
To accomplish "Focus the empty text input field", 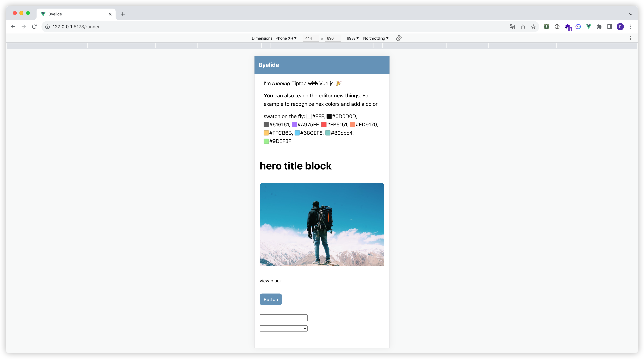I will (x=283, y=318).
